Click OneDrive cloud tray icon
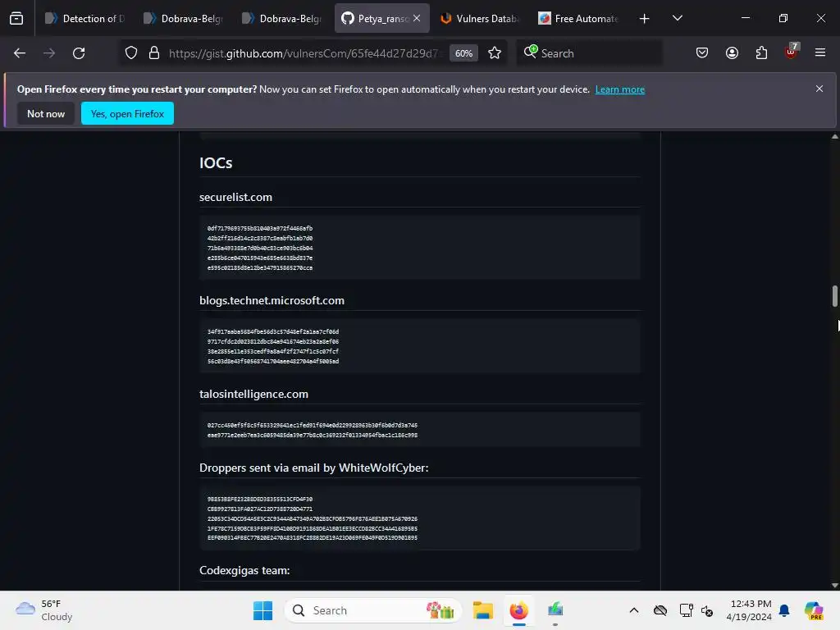The height and width of the screenshot is (630, 840). [660, 610]
